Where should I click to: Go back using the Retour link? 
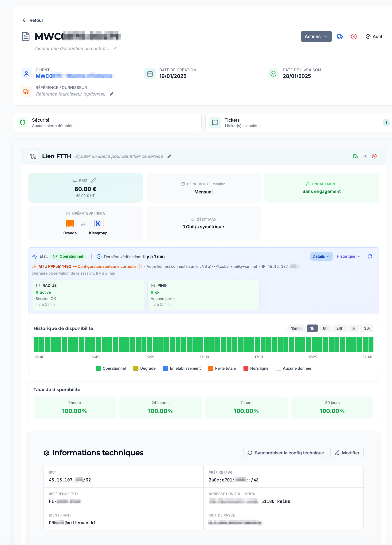point(33,20)
